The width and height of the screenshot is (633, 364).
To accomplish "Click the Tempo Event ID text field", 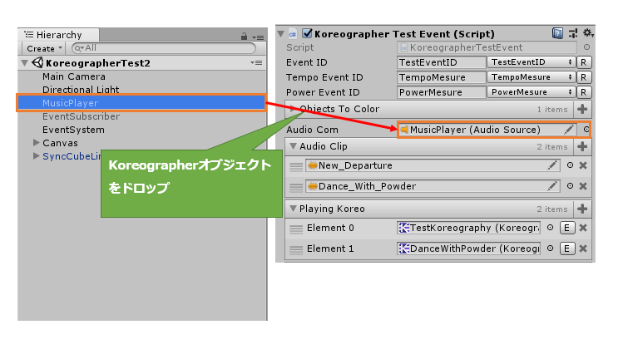I will click(x=441, y=77).
